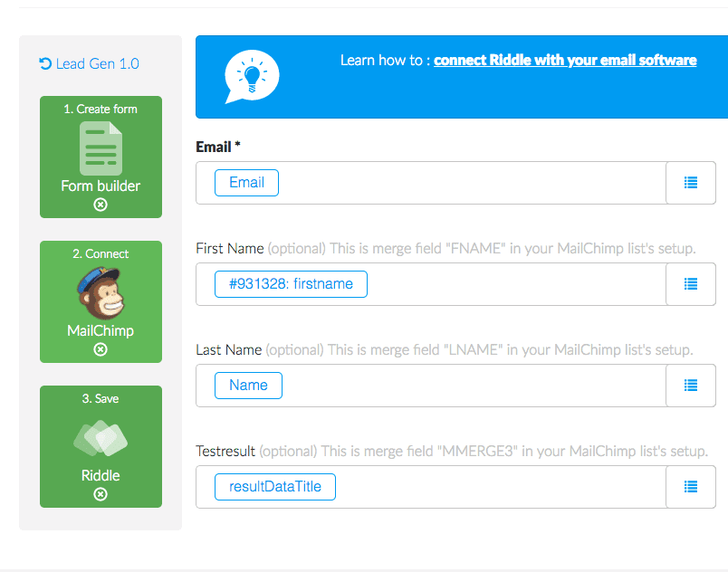Click inside the First Name mapping input box
Viewport: 728px width, 572px height.
[431, 284]
